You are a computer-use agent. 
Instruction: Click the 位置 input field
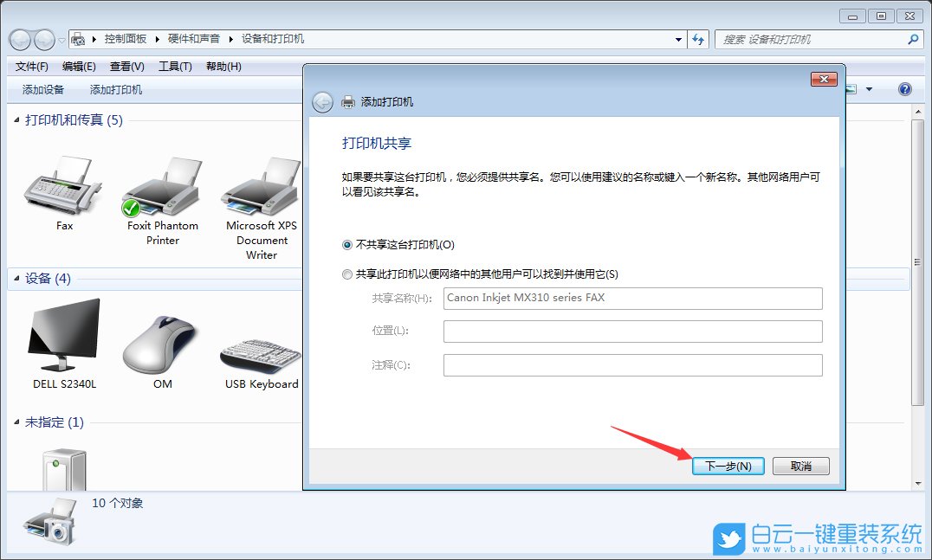(x=632, y=331)
